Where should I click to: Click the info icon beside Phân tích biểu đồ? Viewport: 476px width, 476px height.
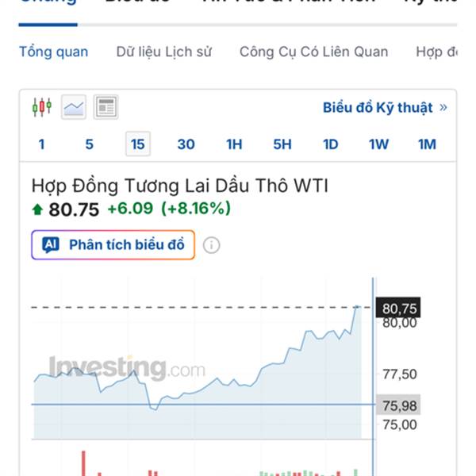(x=211, y=245)
